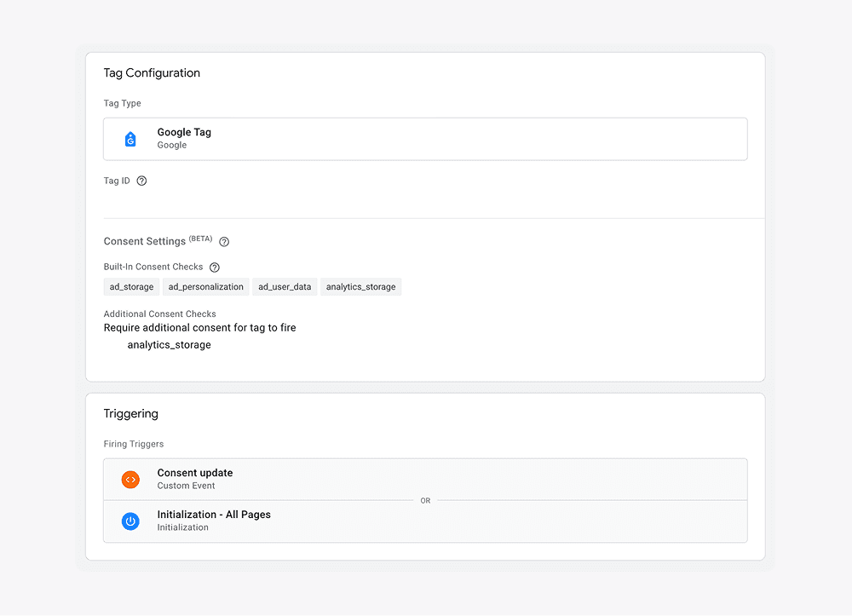Open Built-In Consent Checks help icon
Screen dimensions: 852x616
(x=214, y=267)
